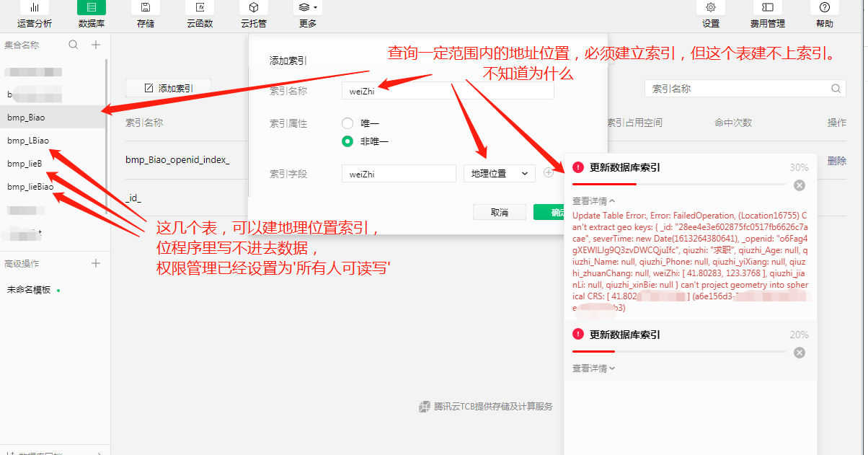Click the 索引字段 weiZhi input field

click(x=399, y=174)
